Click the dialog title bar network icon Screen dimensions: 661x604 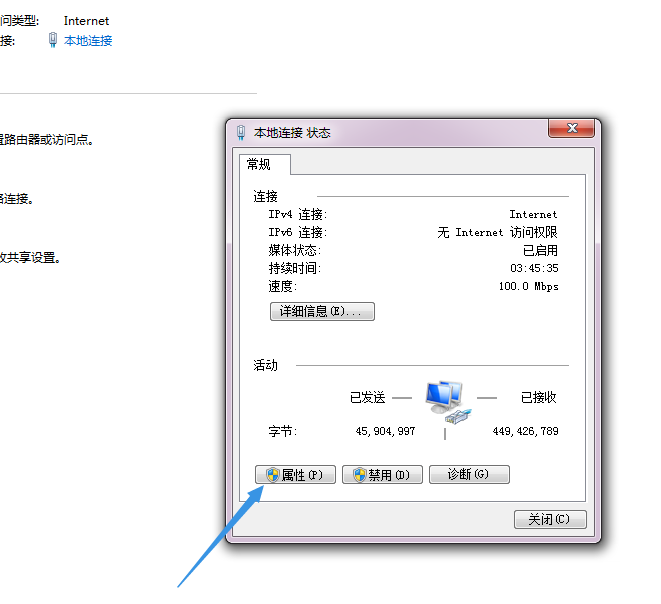pos(241,133)
